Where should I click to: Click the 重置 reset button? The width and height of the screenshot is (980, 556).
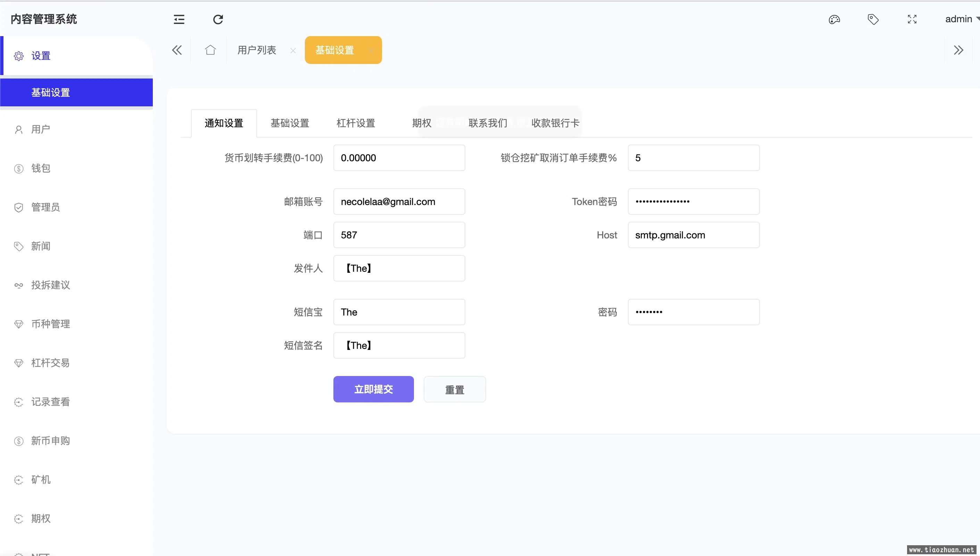pyautogui.click(x=455, y=389)
